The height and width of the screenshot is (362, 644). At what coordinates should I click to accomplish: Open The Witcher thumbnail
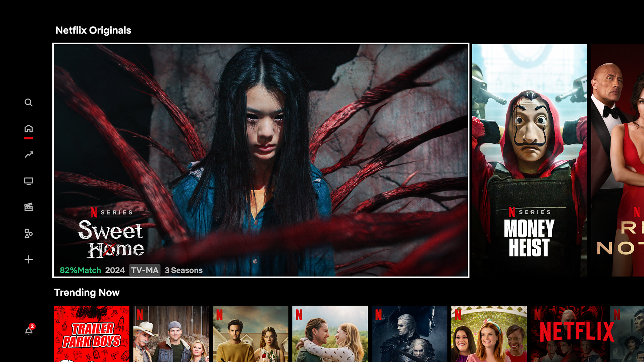coord(409,334)
